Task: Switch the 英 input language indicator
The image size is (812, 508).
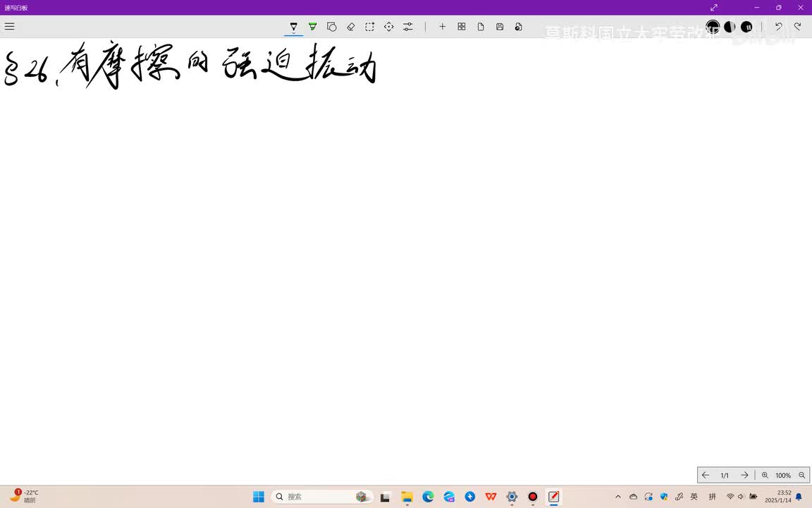Action: [694, 497]
